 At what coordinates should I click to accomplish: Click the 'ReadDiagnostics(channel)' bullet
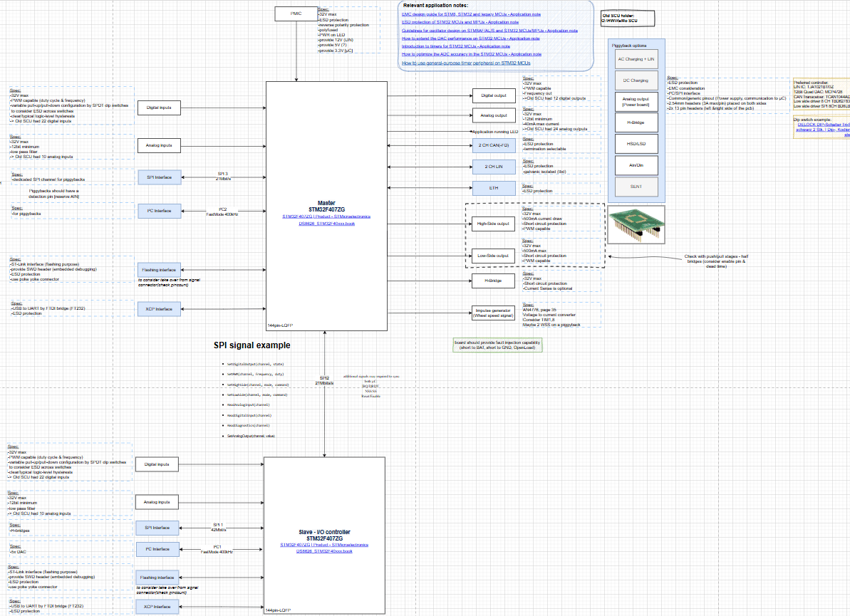tap(248, 425)
